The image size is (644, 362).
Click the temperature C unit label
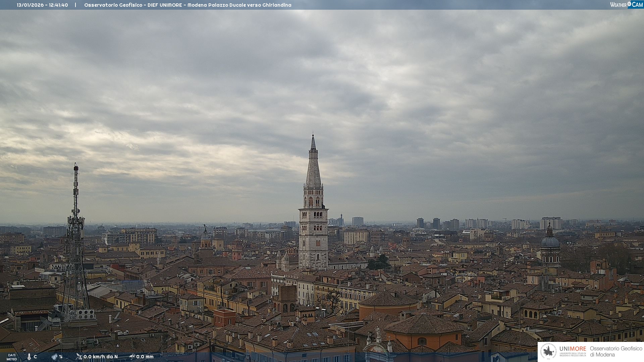pos(35,357)
